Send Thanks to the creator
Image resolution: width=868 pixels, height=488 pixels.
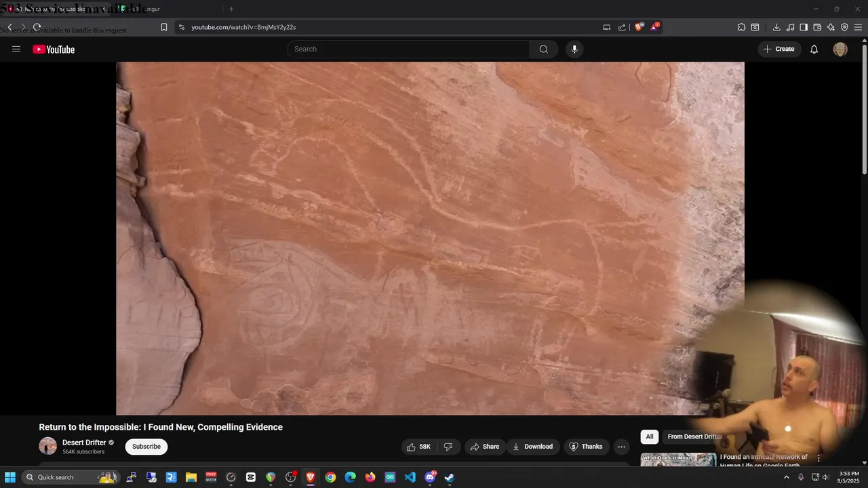coord(586,447)
